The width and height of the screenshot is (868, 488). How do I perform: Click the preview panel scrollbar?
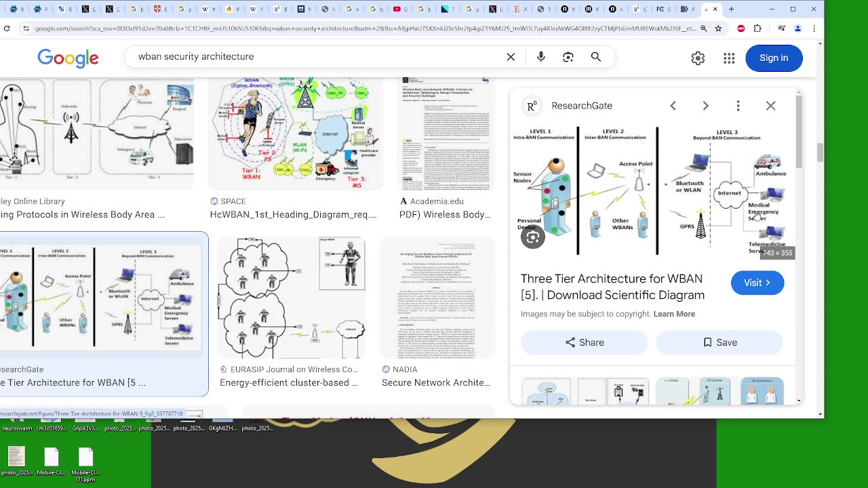point(799,132)
